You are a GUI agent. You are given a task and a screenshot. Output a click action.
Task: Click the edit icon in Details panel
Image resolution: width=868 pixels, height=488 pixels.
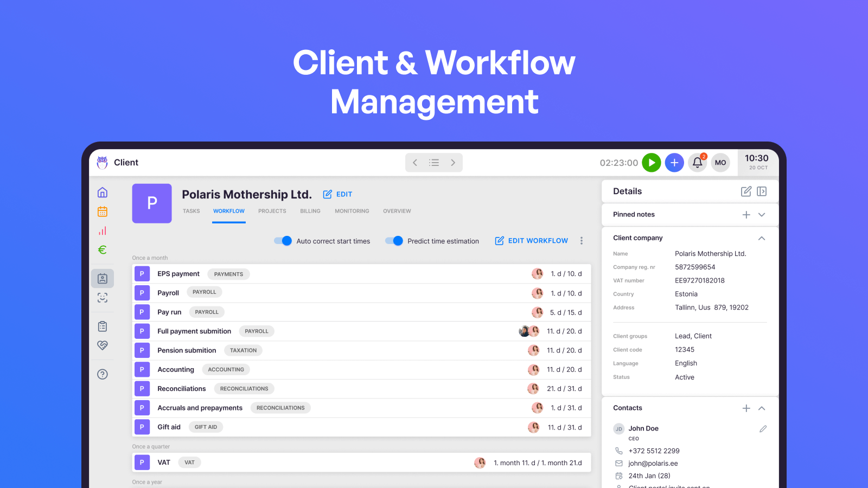pyautogui.click(x=746, y=191)
